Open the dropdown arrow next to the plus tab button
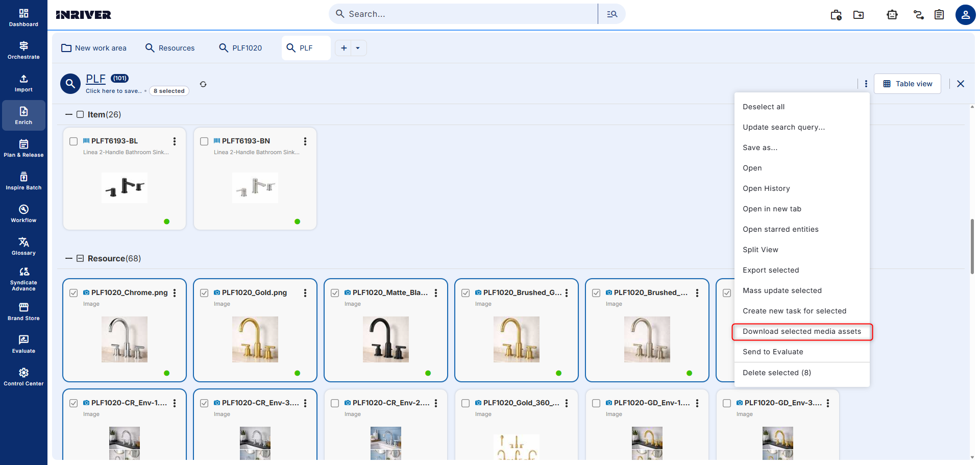 358,48
